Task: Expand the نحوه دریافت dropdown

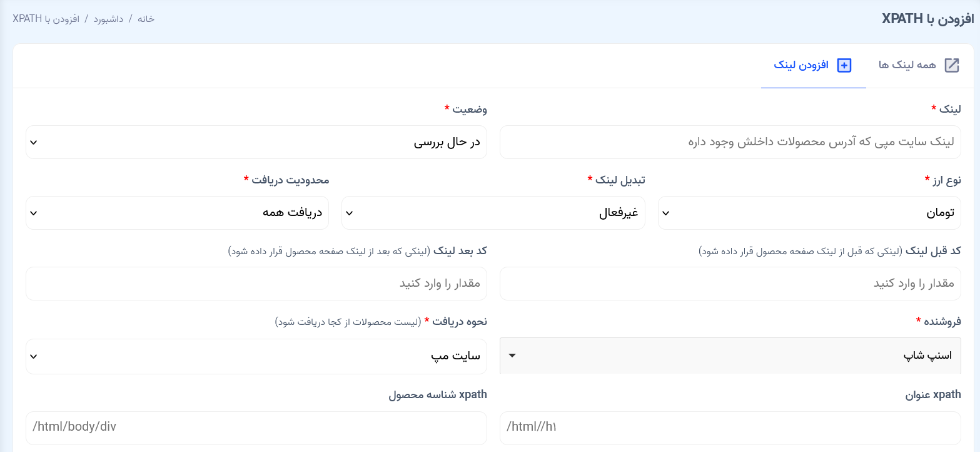Action: (x=256, y=356)
